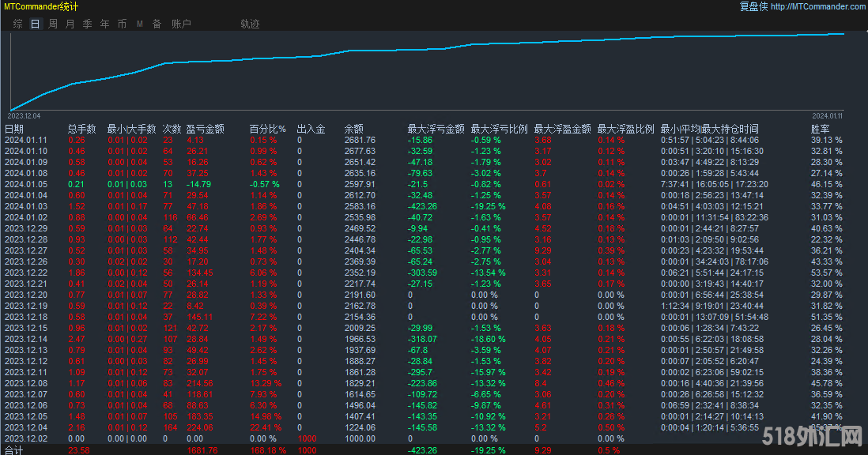
Task: Click the 余额 column header
Action: [353, 129]
